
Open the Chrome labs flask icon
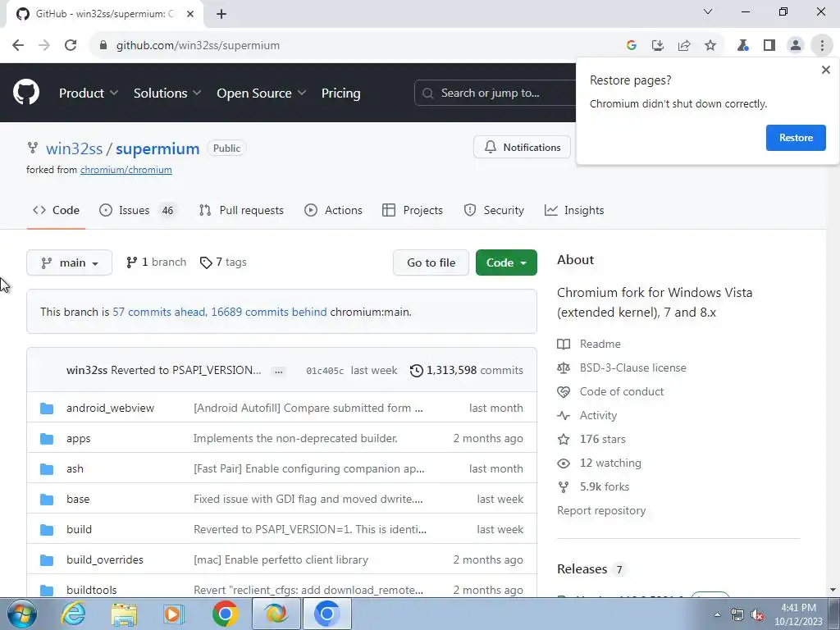pyautogui.click(x=743, y=46)
